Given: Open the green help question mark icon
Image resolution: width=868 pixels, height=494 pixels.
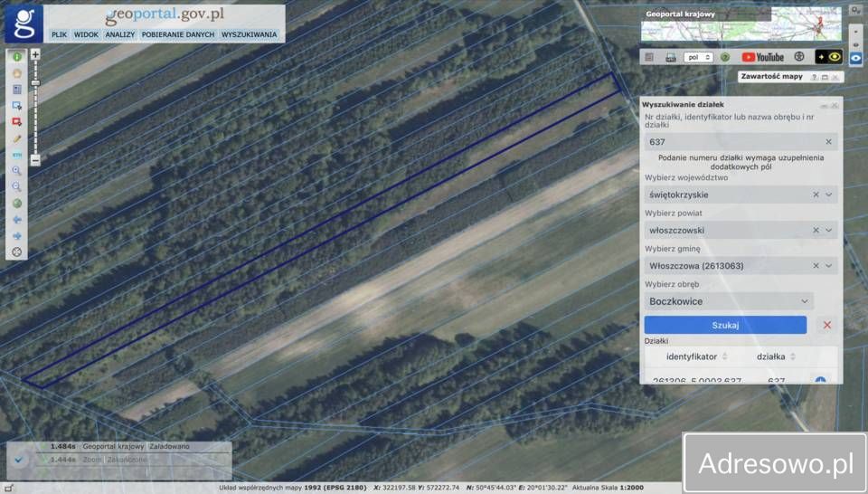Looking at the screenshot, I should coord(725,57).
